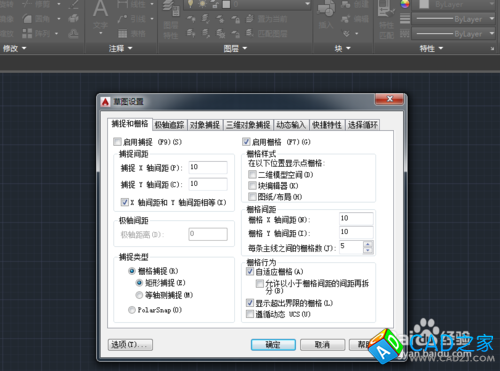Click the 表格 table tool
This screenshot has height=371, width=500.
132,34
